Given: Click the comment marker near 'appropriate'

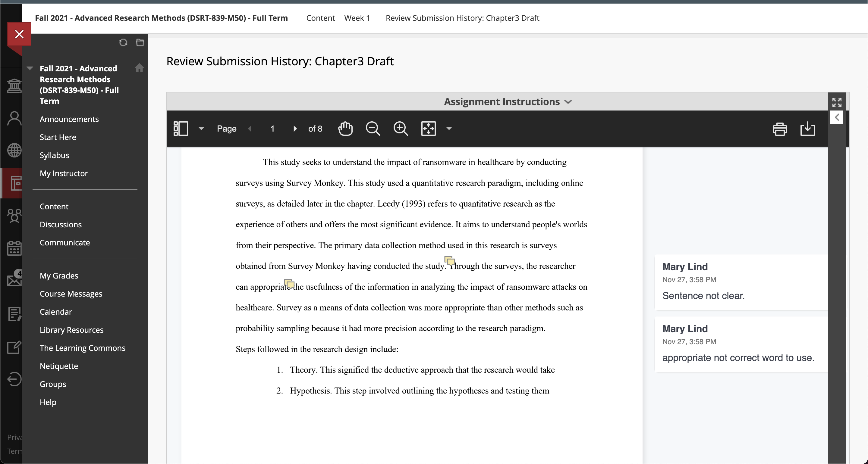Looking at the screenshot, I should 289,284.
